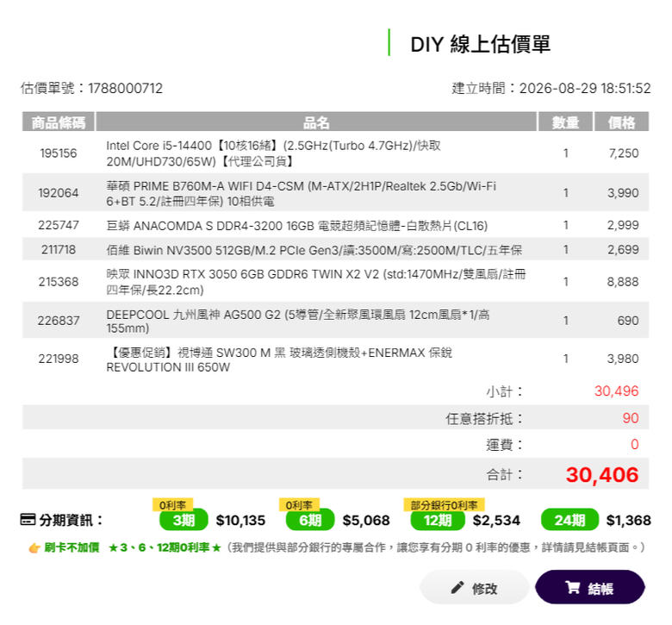Click the shopping cart icon in 結帳
672x625 pixels.
pos(573,587)
